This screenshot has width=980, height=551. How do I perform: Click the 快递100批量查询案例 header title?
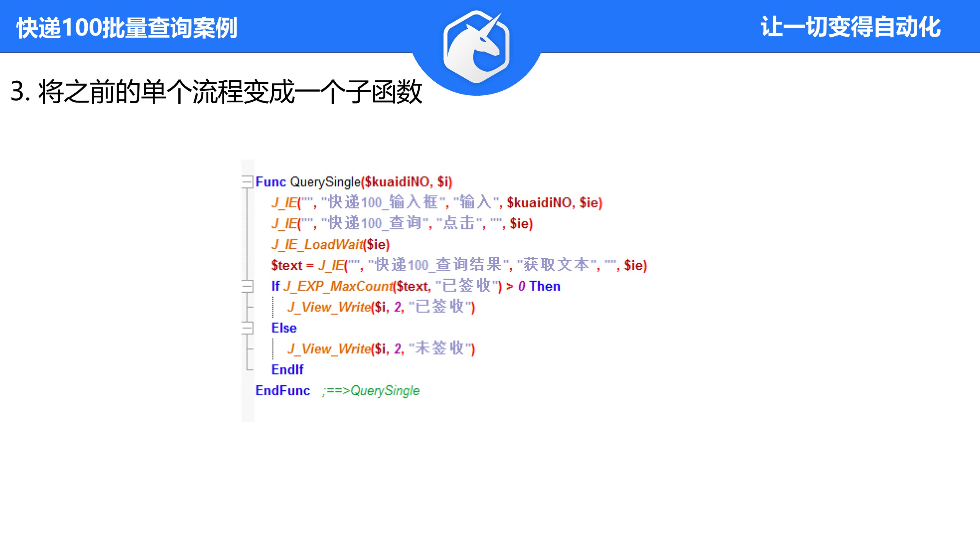point(127,28)
